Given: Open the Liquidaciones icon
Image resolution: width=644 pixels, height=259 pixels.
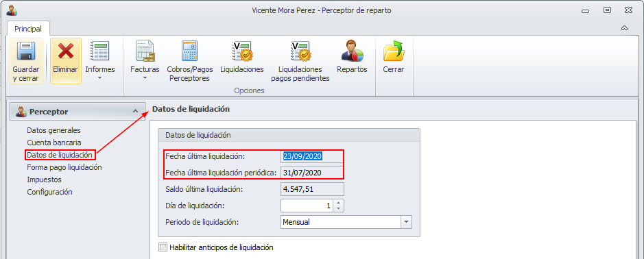Looking at the screenshot, I should [242, 51].
